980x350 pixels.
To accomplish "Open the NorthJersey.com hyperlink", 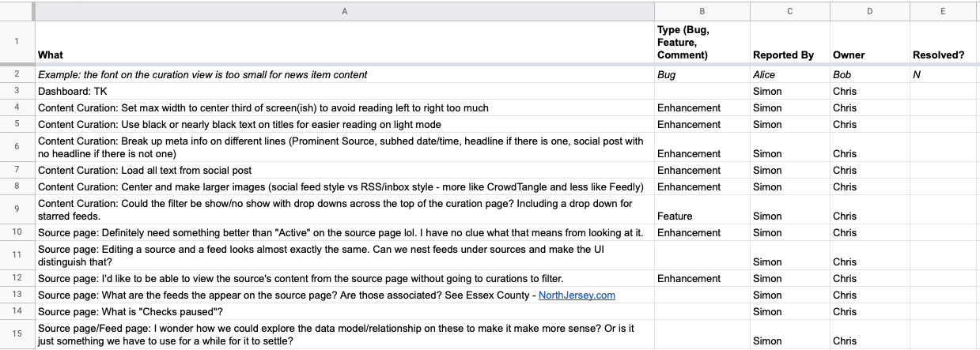I will [577, 295].
